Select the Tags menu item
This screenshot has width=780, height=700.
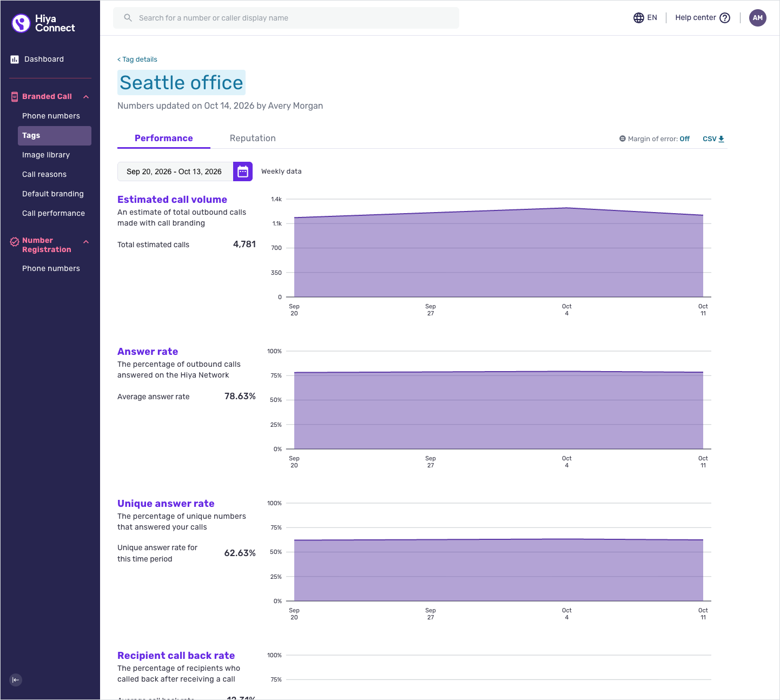54,135
